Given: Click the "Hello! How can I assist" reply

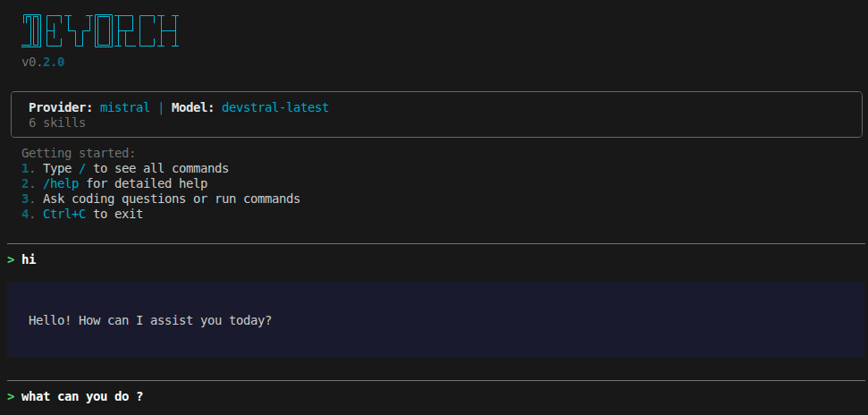Looking at the screenshot, I should (149, 320).
